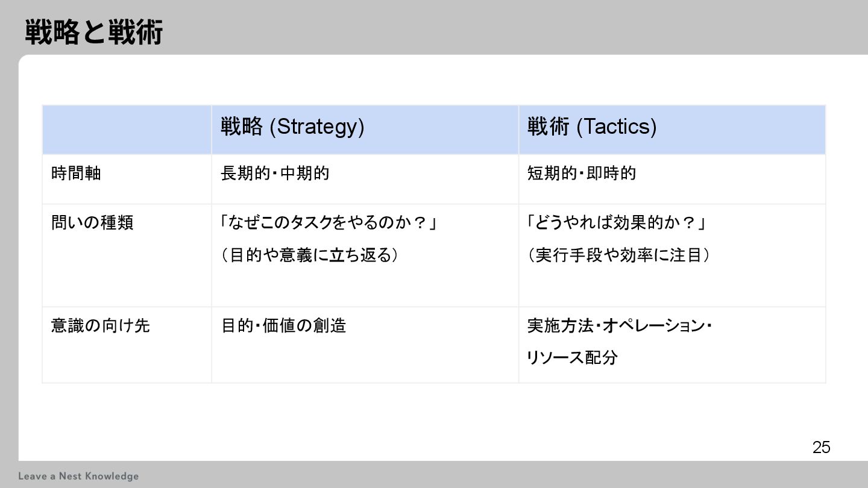Click the empty top-left header cell

(x=127, y=130)
